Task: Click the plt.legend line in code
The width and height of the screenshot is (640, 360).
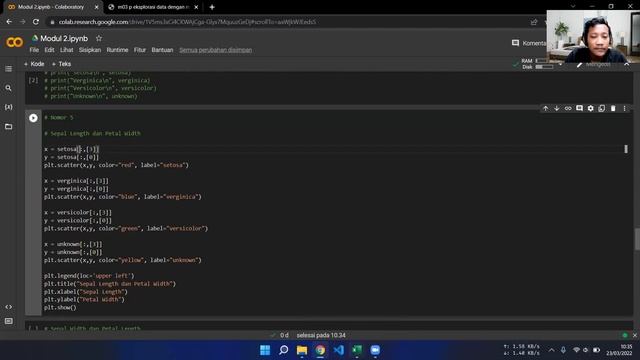Action: tap(89, 276)
